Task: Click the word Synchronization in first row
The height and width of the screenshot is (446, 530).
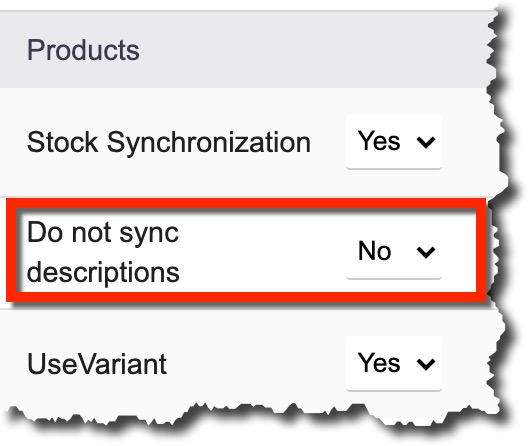Action: click(209, 143)
